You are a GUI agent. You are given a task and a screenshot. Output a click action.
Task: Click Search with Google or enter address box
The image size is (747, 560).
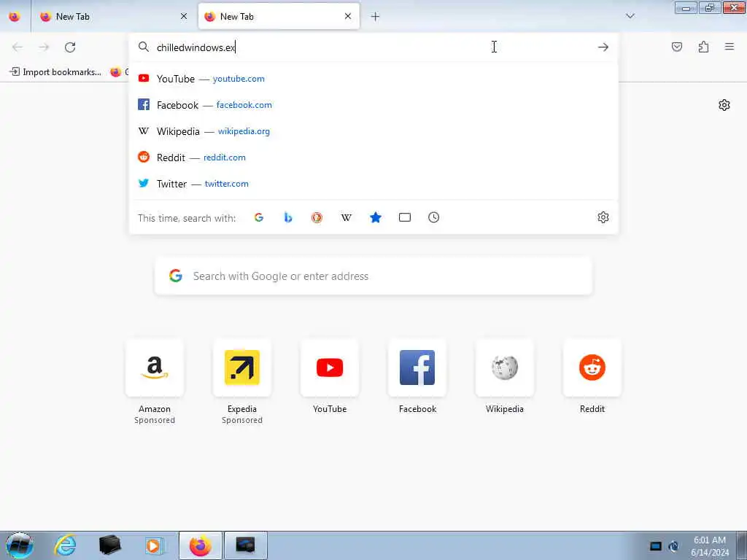(373, 276)
